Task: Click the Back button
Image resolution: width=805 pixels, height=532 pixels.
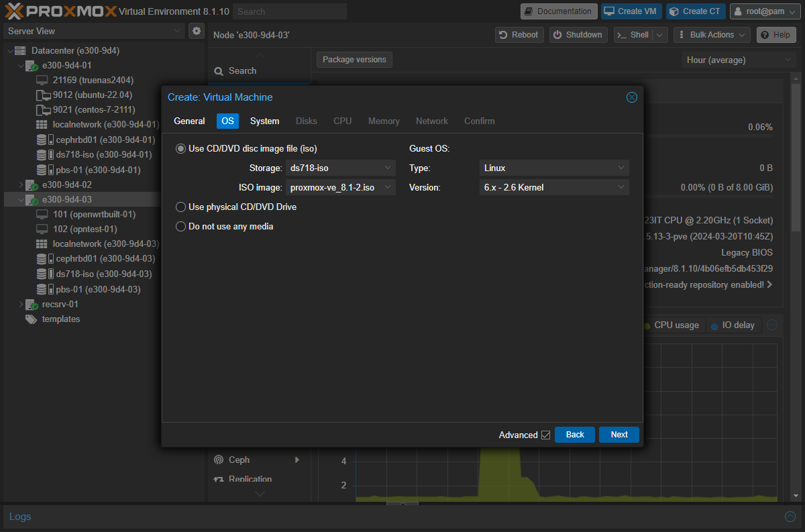Action: (575, 435)
